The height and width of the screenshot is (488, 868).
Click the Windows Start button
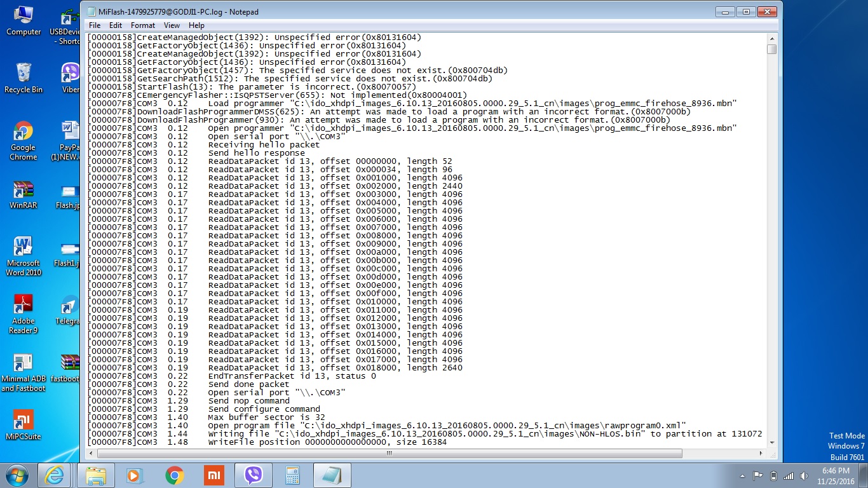(17, 475)
